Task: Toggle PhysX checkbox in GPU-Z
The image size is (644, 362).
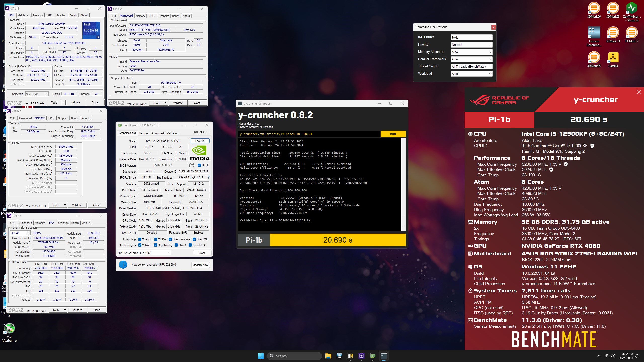Action: (176, 245)
